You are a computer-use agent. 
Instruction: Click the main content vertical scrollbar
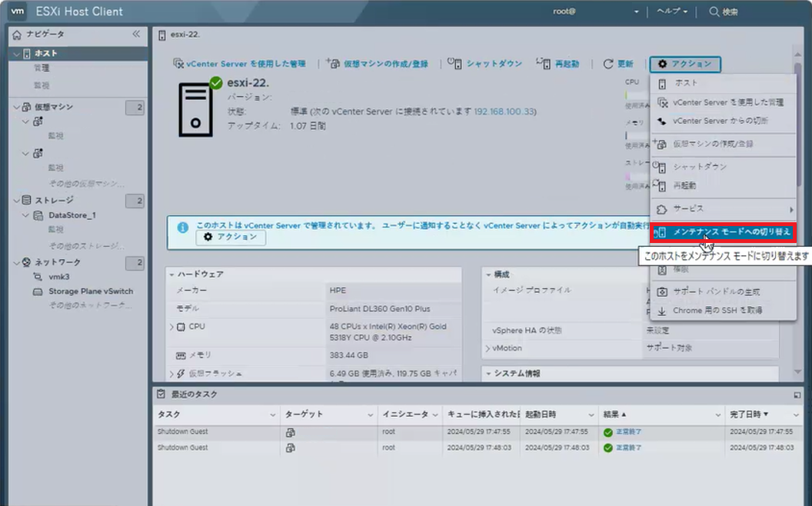(x=797, y=125)
